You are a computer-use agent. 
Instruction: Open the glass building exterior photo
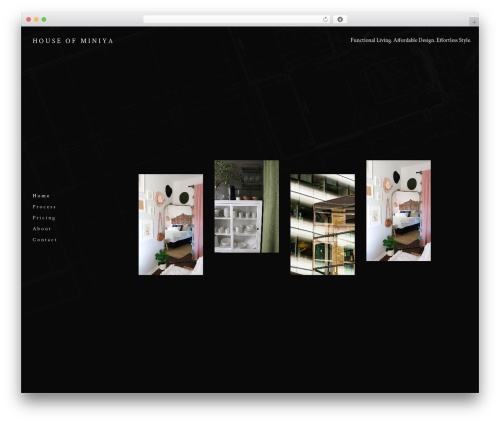click(322, 224)
